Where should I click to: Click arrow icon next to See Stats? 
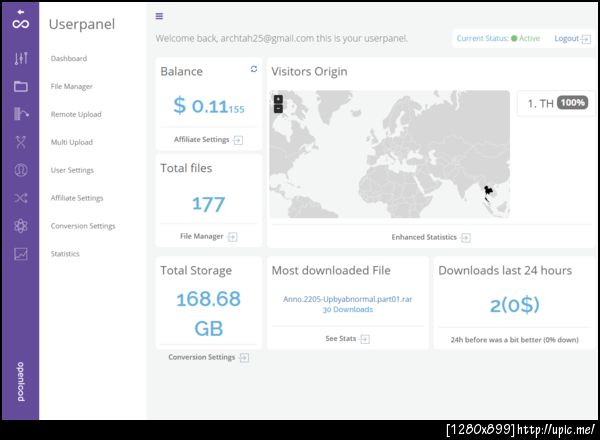coord(365,339)
